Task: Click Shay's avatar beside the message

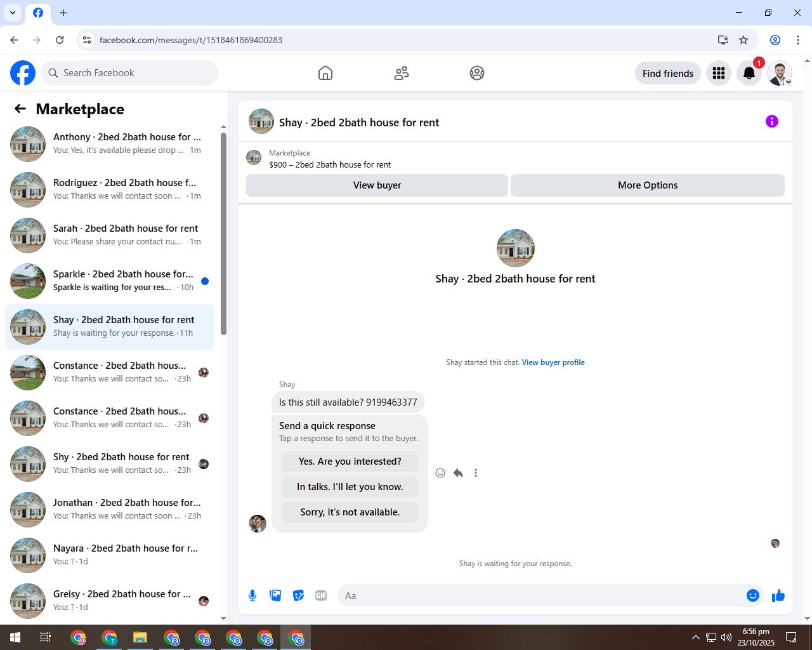Action: point(258,524)
